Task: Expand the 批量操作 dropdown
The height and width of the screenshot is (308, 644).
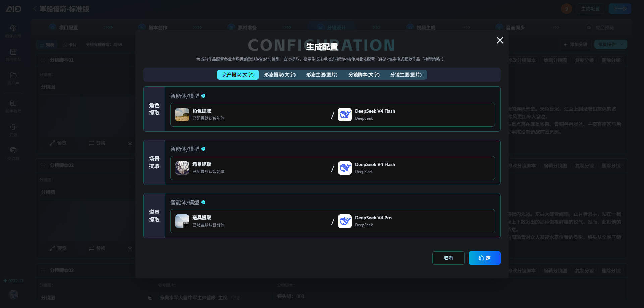Action: pos(610,44)
